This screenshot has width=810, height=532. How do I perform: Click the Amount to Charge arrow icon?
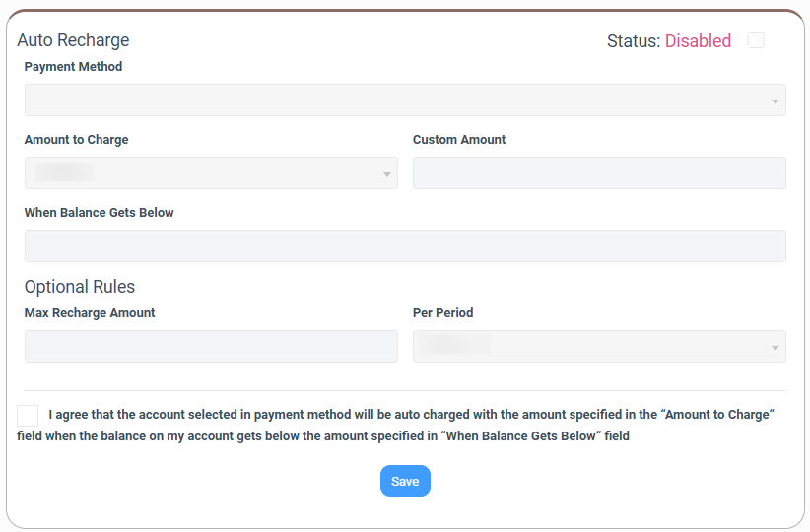pyautogui.click(x=387, y=174)
